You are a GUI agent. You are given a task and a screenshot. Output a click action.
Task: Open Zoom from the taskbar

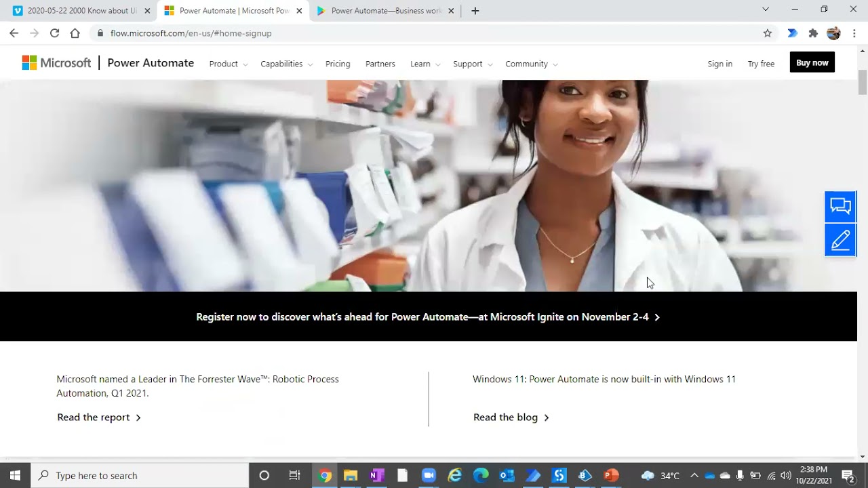[429, 475]
